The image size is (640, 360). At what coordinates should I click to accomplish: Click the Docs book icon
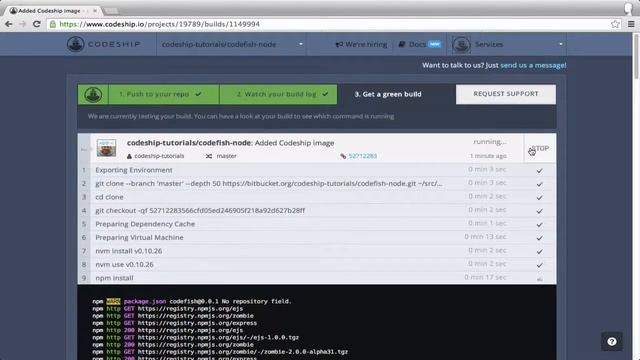coord(402,44)
